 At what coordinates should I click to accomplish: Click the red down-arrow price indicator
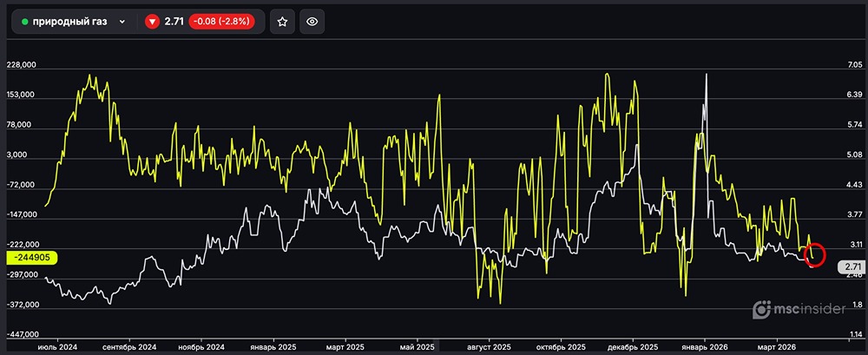point(153,23)
